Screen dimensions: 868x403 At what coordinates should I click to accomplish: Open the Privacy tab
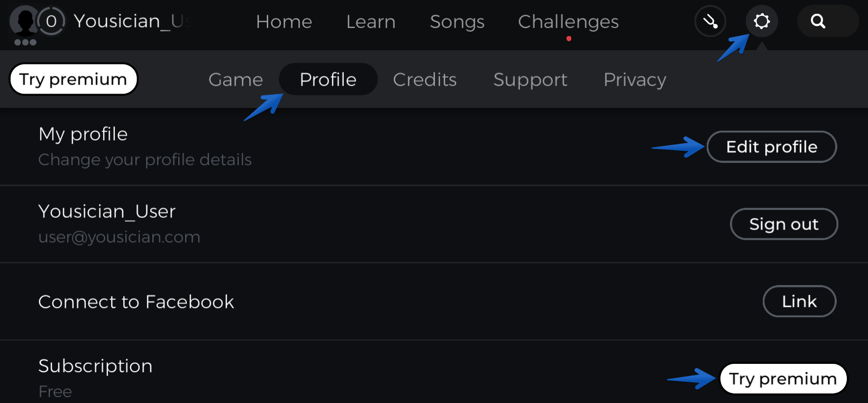click(635, 79)
